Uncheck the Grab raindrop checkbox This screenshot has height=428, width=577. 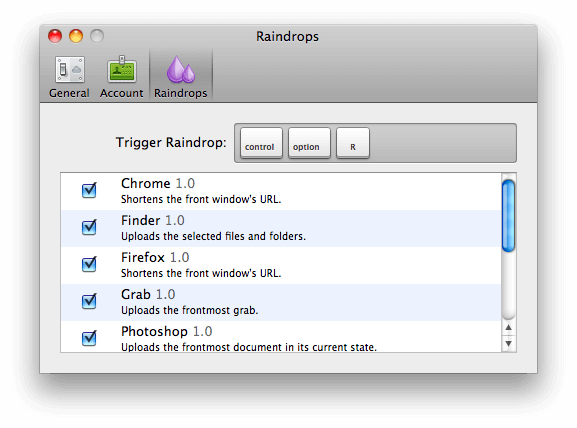[89, 301]
